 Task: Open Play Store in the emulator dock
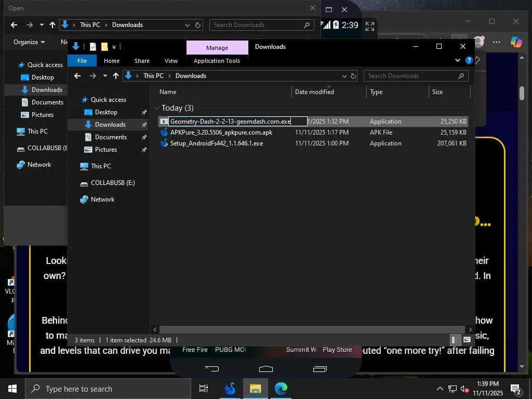tap(337, 350)
